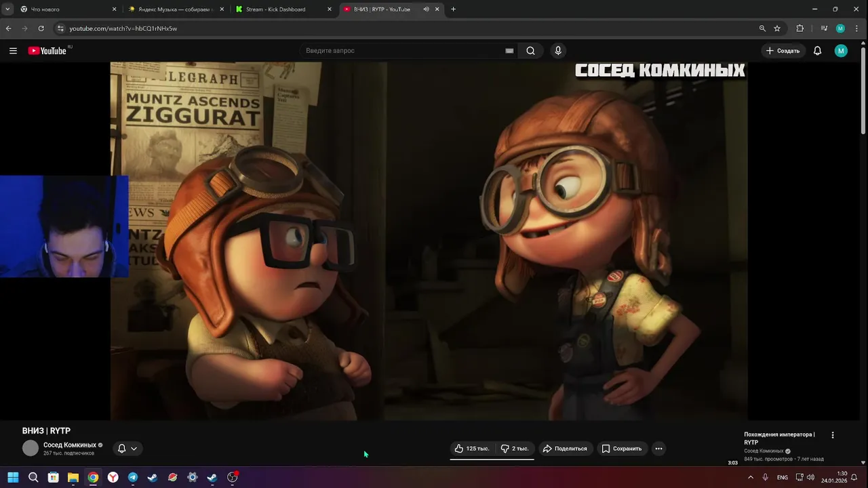Close the ВНИЗ | RYTP - YouTube tab
This screenshot has height=488, width=868.
437,9
